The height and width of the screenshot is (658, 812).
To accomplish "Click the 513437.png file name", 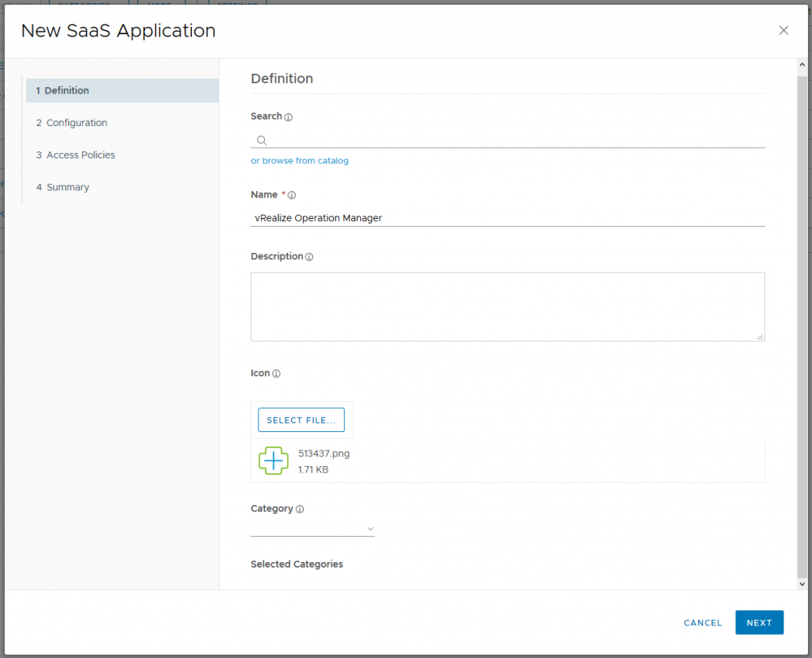I will point(324,453).
